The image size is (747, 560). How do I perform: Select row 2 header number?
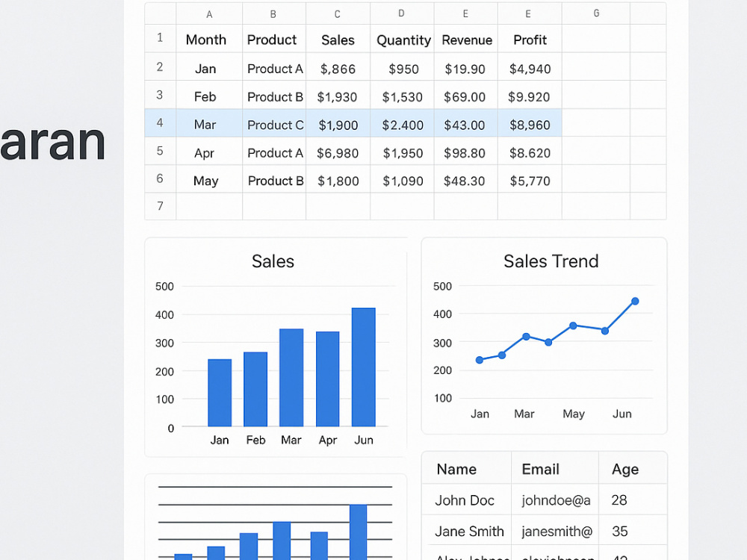tap(160, 66)
